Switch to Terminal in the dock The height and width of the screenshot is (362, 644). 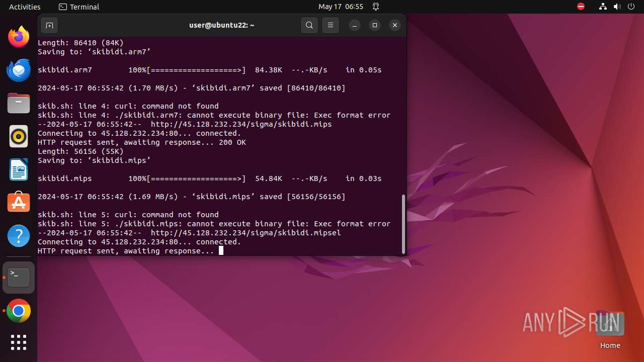pyautogui.click(x=19, y=278)
